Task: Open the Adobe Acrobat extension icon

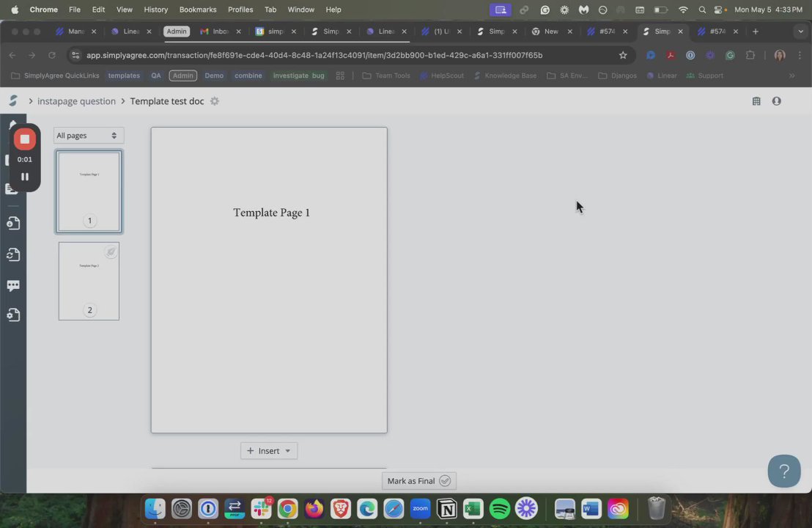Action: coord(670,55)
